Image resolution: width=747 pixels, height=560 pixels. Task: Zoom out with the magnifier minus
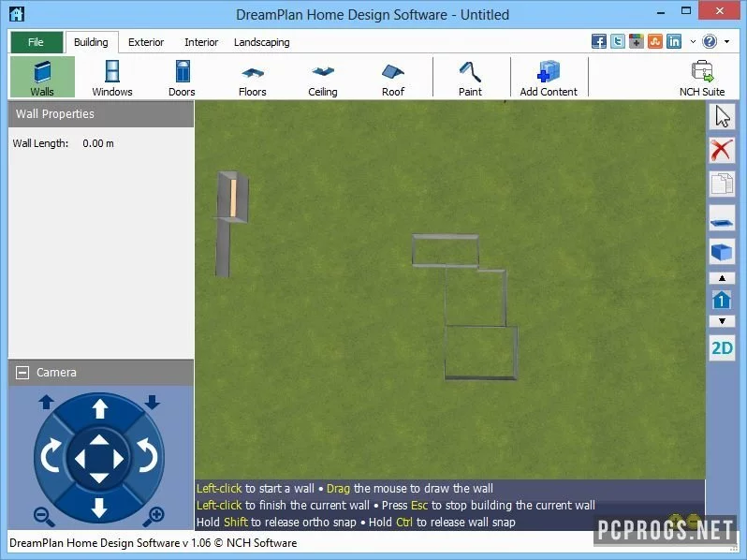pos(43,517)
